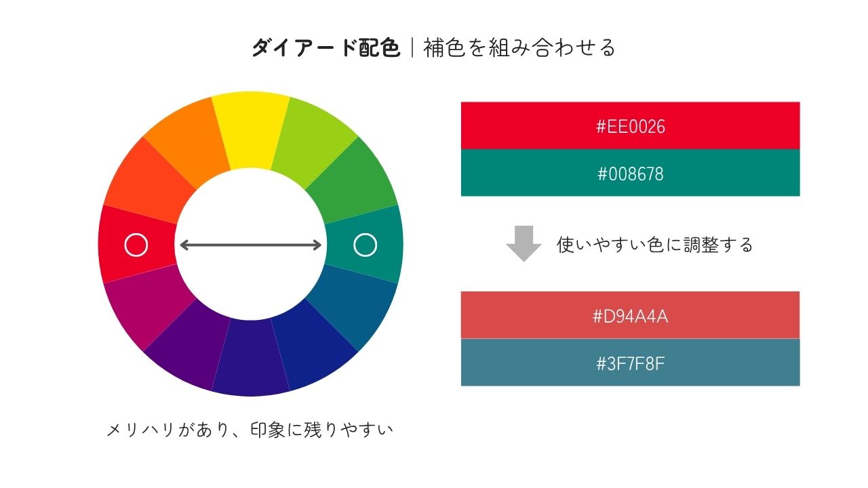Click the gray downward arrow icon

pyautogui.click(x=524, y=243)
